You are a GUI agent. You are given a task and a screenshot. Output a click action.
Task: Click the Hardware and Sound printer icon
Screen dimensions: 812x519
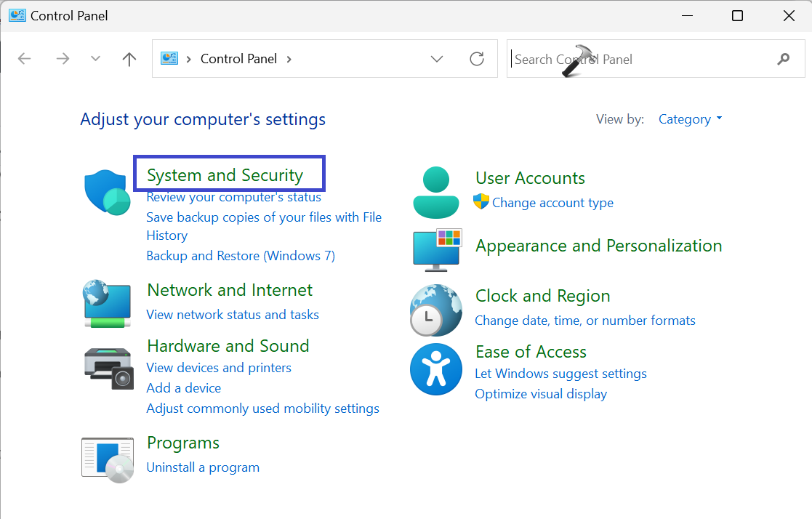click(x=108, y=367)
